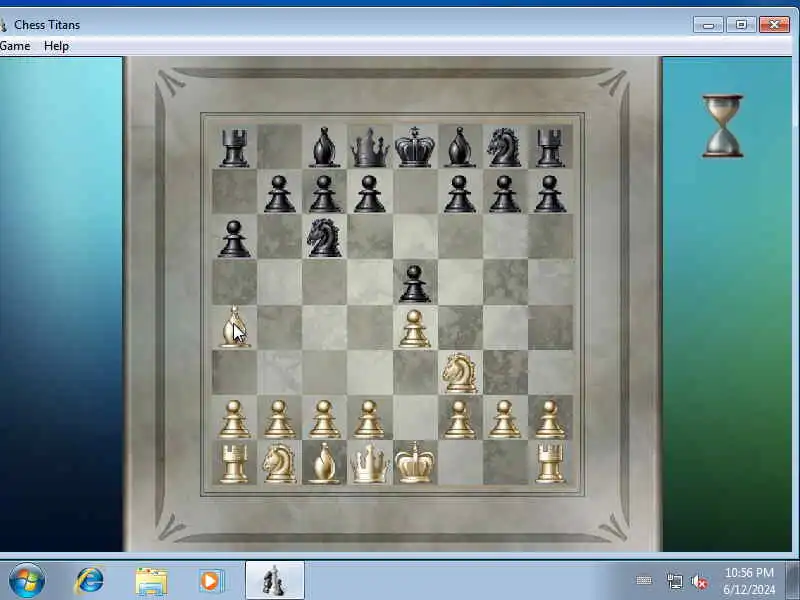This screenshot has height=600, width=800.
Task: Click the on-screen keyboard tray icon
Action: click(x=644, y=581)
